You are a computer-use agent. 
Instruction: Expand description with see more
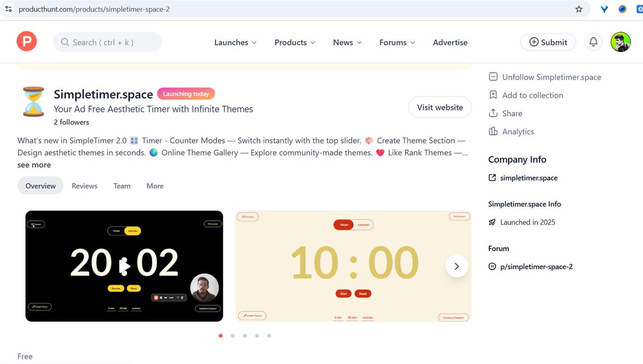[x=34, y=165]
